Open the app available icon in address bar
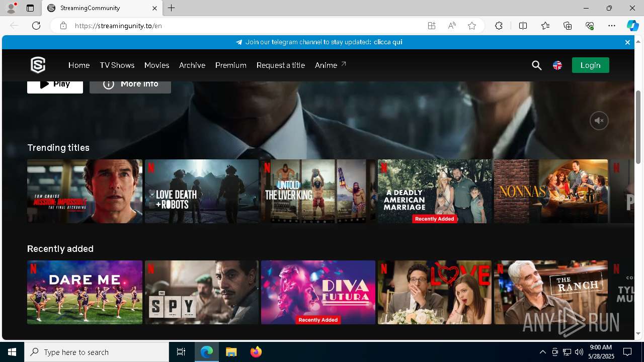The width and height of the screenshot is (644, 362). [432, 26]
